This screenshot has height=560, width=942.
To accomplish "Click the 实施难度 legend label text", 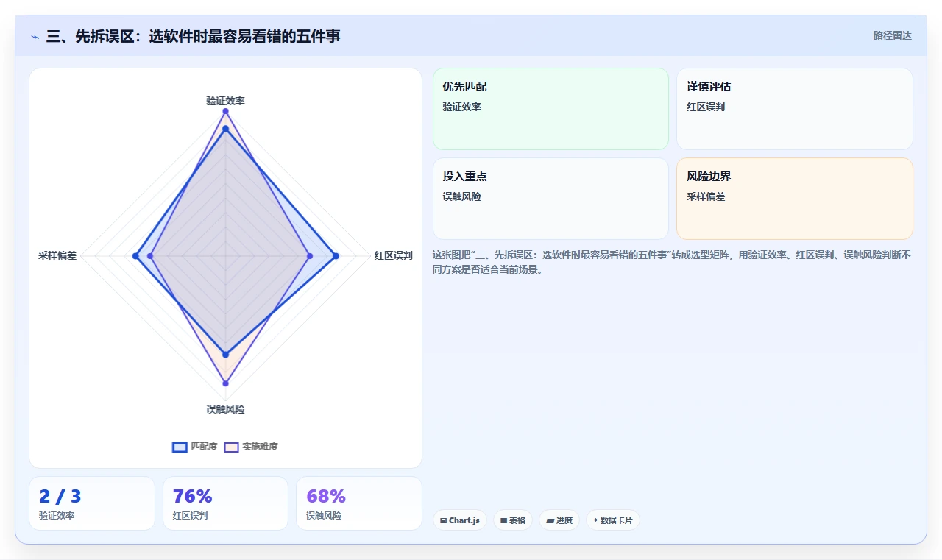I will [x=260, y=447].
